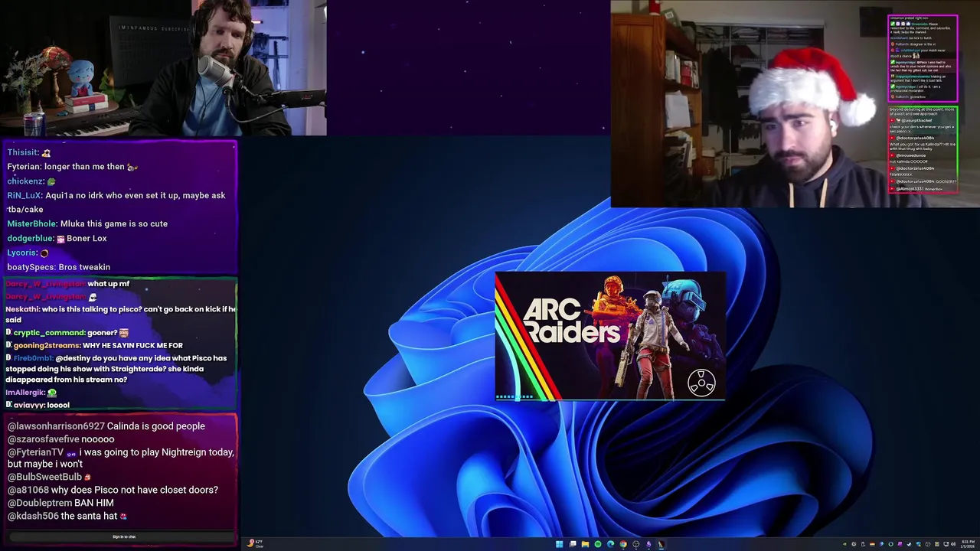The image size is (980, 551).
Task: Click the Sign in to chat button
Action: [x=124, y=536]
